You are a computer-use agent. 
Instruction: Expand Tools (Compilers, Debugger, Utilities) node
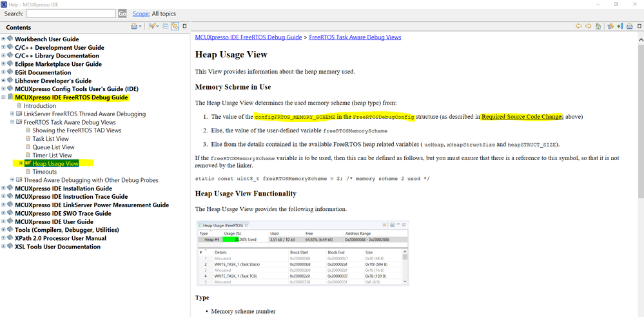point(4,230)
